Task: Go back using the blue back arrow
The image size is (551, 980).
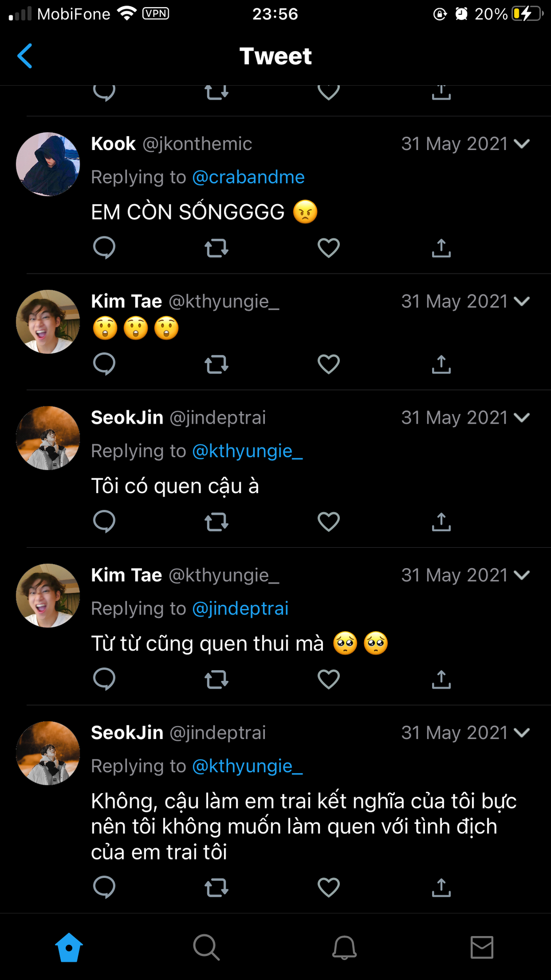Action: (24, 56)
